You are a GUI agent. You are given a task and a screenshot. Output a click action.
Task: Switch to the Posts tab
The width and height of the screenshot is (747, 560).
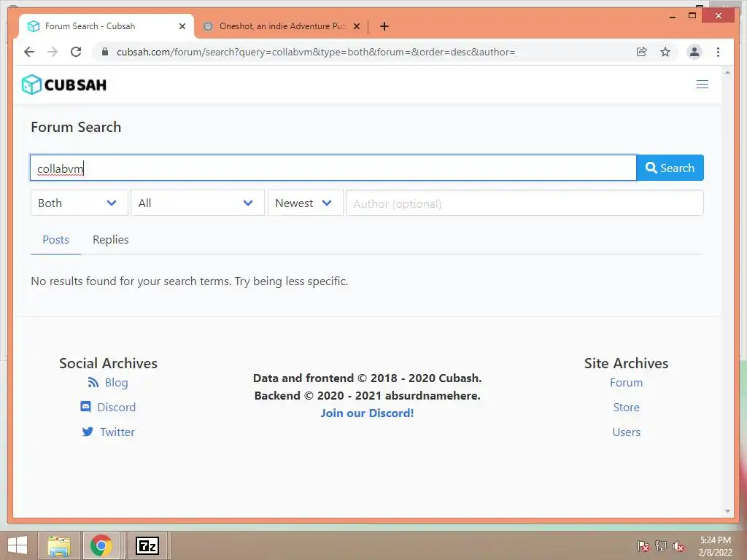(x=55, y=239)
